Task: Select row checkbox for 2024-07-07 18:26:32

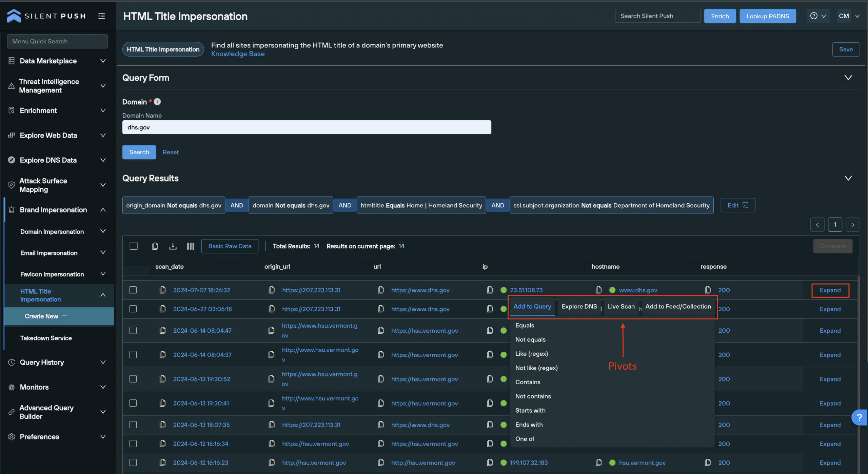Action: tap(133, 290)
